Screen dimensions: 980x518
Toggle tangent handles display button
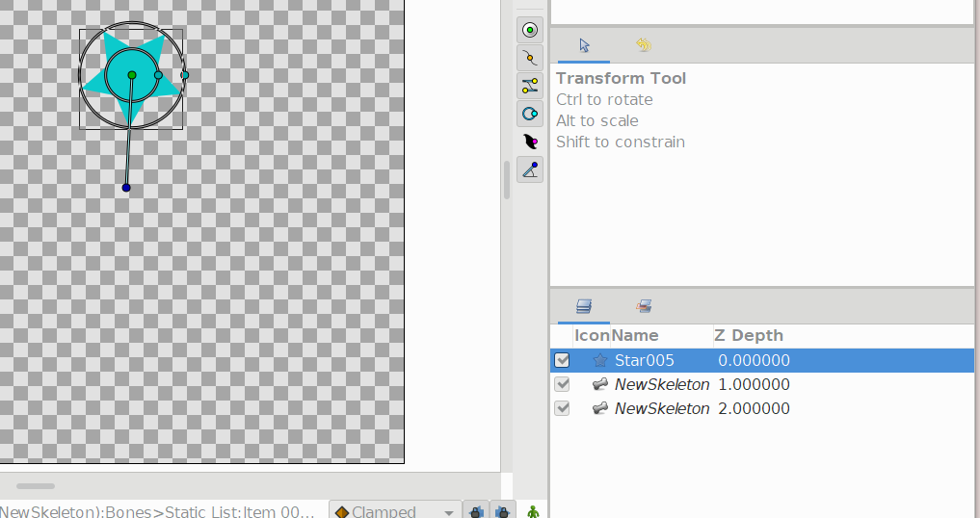point(530,86)
